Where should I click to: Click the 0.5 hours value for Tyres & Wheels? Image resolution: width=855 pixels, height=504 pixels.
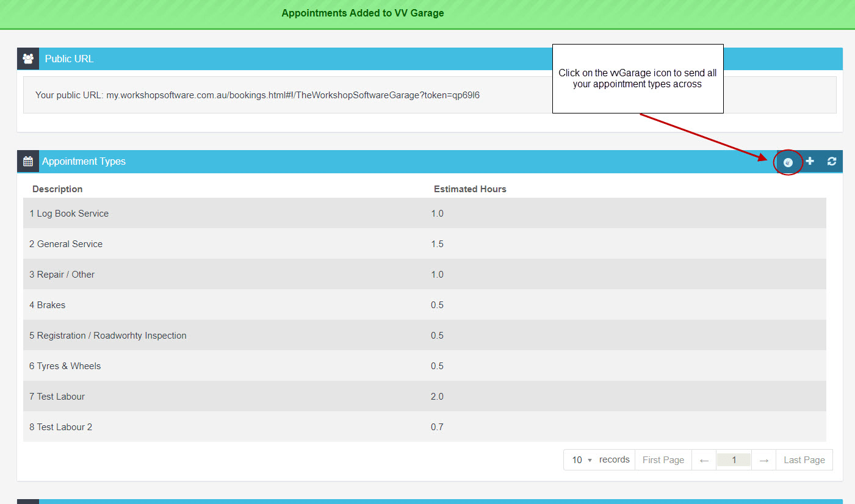437,366
